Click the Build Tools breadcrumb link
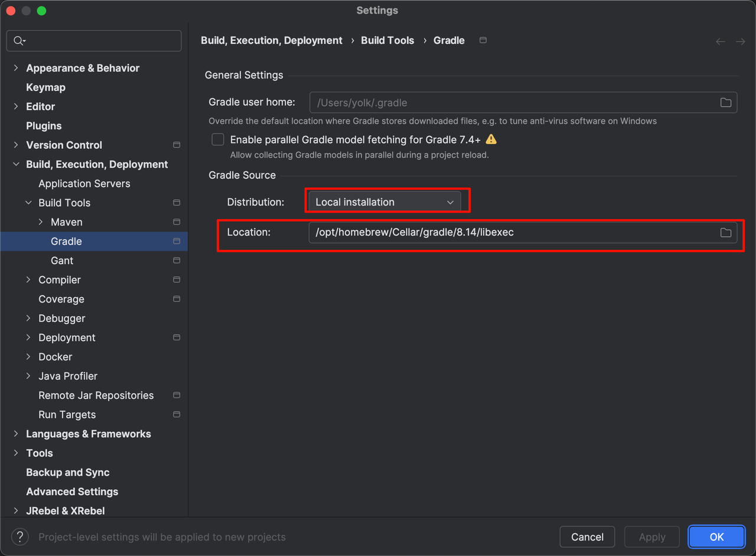Image resolution: width=756 pixels, height=556 pixels. (x=387, y=40)
